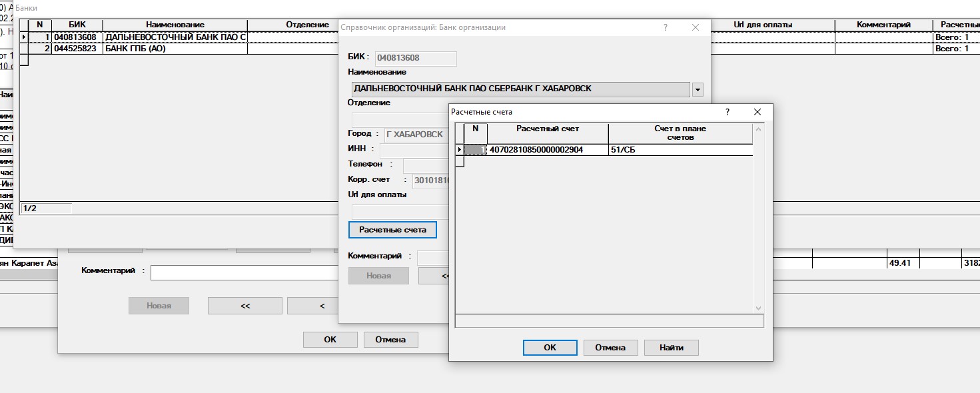Click Отмена next to the Найти button
The height and width of the screenshot is (393, 980).
click(610, 348)
